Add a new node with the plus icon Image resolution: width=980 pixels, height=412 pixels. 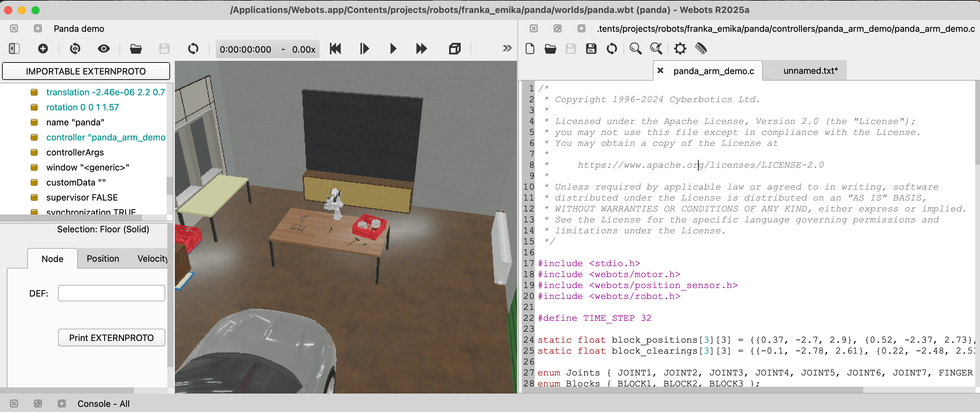[x=43, y=49]
